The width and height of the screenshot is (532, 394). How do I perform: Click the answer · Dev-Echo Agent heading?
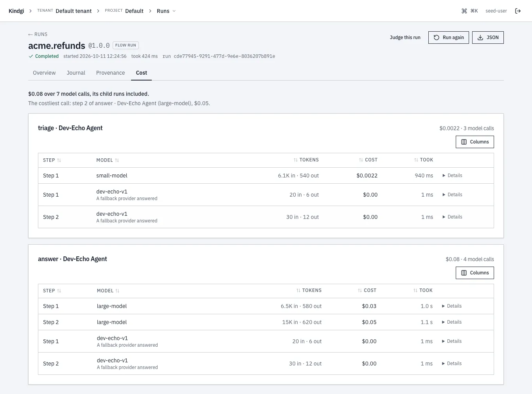point(72,259)
